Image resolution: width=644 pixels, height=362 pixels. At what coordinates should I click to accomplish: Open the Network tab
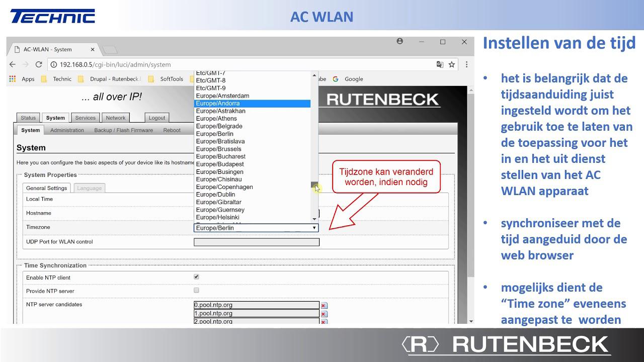[115, 118]
